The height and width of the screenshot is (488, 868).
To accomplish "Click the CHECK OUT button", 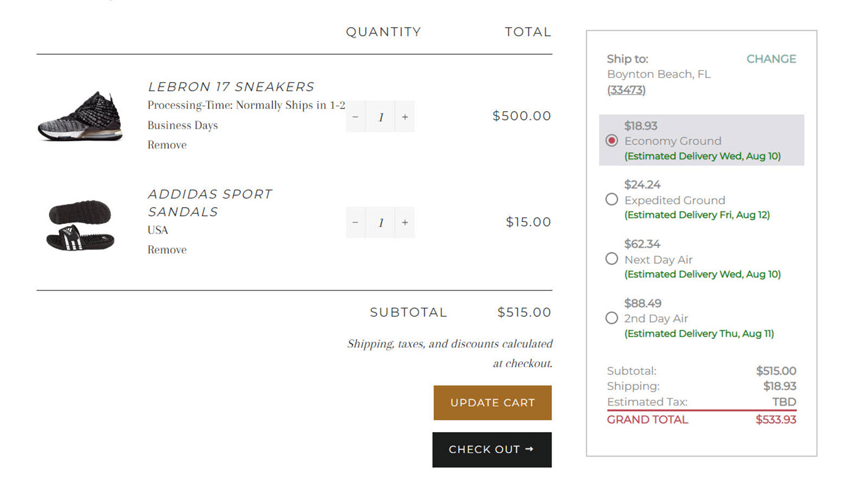I will click(x=492, y=450).
